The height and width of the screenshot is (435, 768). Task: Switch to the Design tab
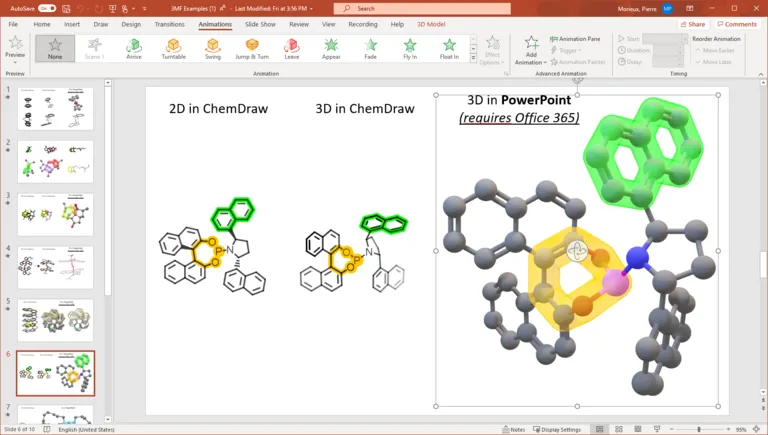[131, 24]
